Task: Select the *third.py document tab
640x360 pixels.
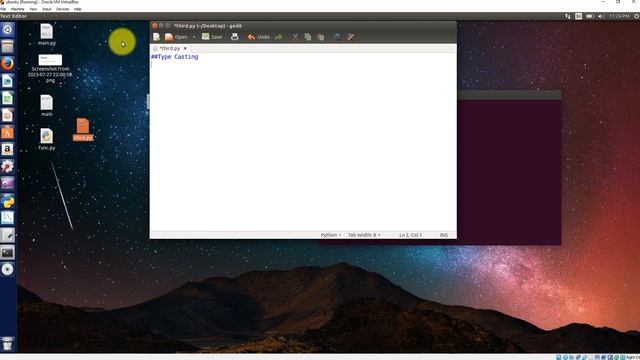Action: [170, 48]
